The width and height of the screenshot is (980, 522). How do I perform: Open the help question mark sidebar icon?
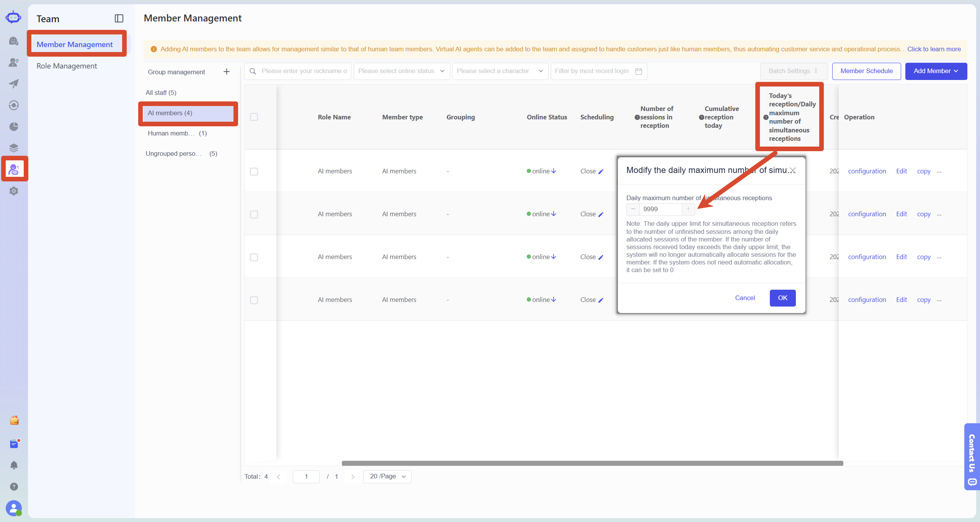[14, 486]
